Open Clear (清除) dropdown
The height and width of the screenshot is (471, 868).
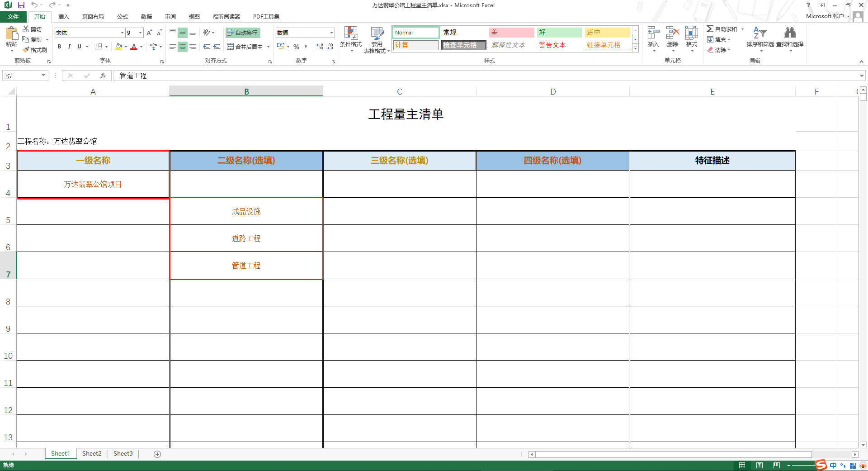click(719, 50)
